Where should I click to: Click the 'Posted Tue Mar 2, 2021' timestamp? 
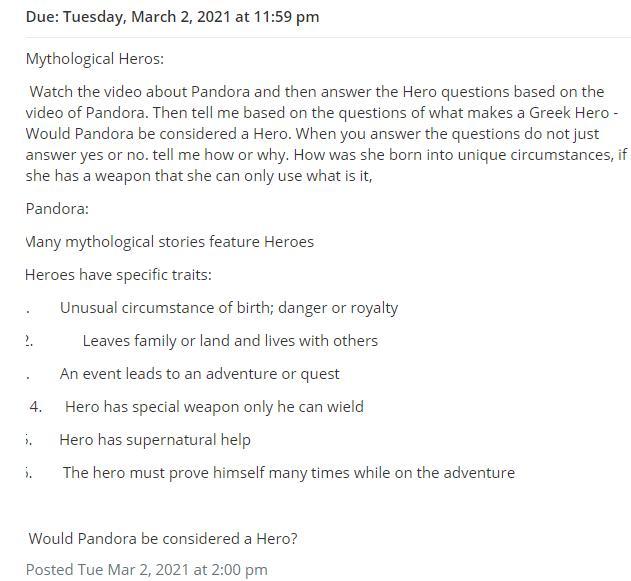pyautogui.click(x=146, y=570)
